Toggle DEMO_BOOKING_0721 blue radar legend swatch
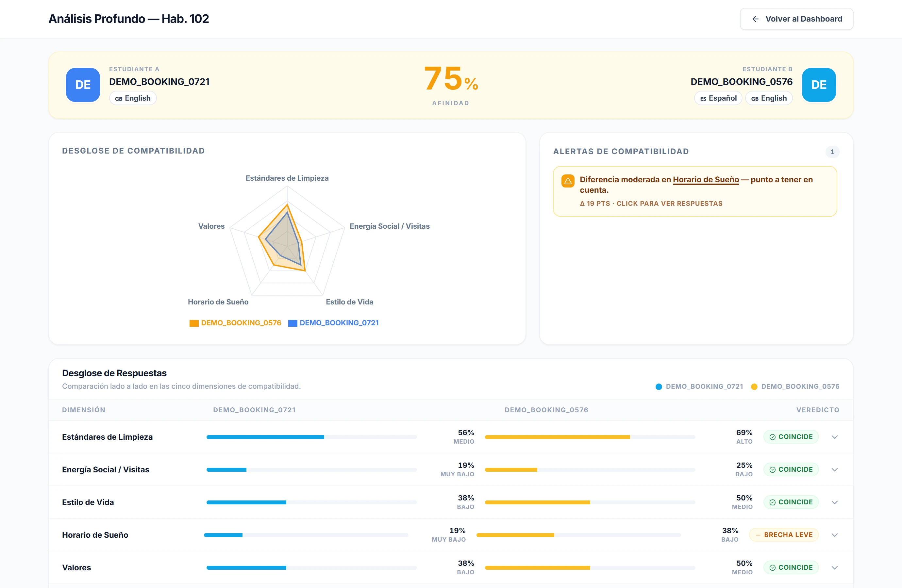 (x=292, y=323)
